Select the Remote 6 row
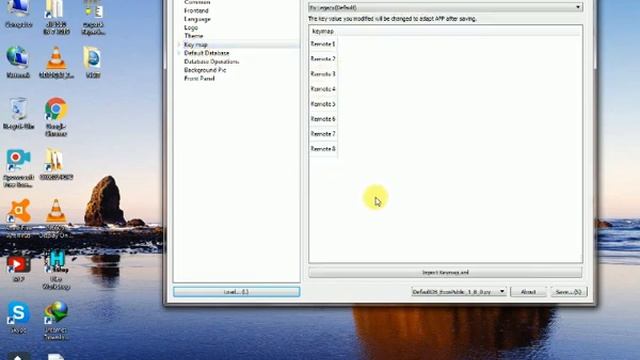 (x=323, y=119)
